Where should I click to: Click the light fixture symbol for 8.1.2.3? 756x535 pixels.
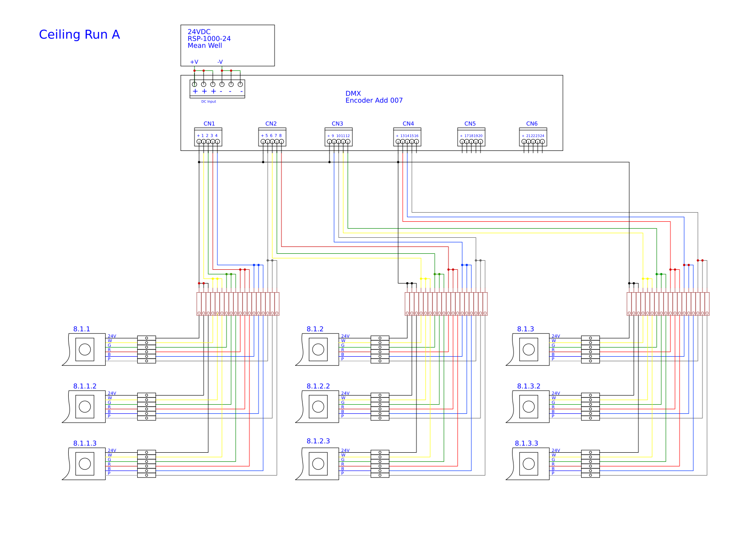(317, 464)
